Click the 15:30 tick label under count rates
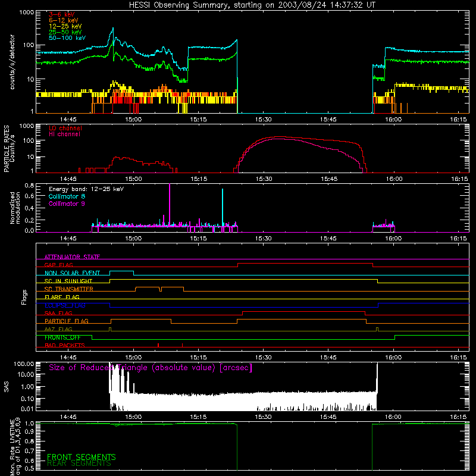 pos(263,120)
